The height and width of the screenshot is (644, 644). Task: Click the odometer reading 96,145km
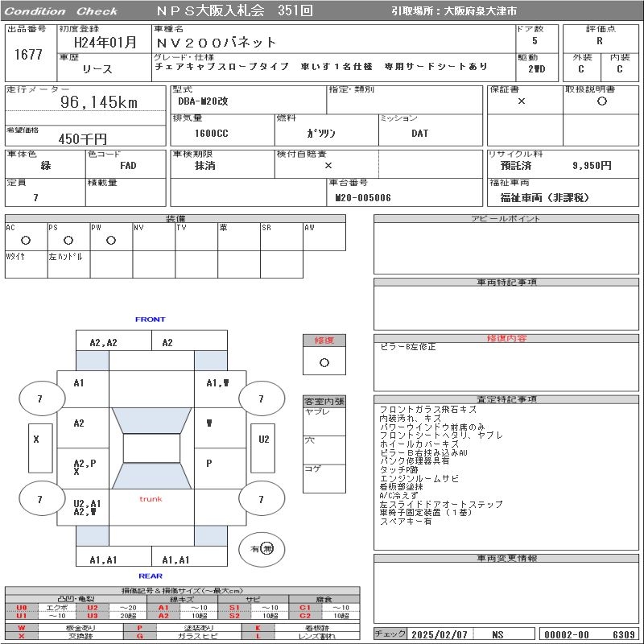click(99, 102)
